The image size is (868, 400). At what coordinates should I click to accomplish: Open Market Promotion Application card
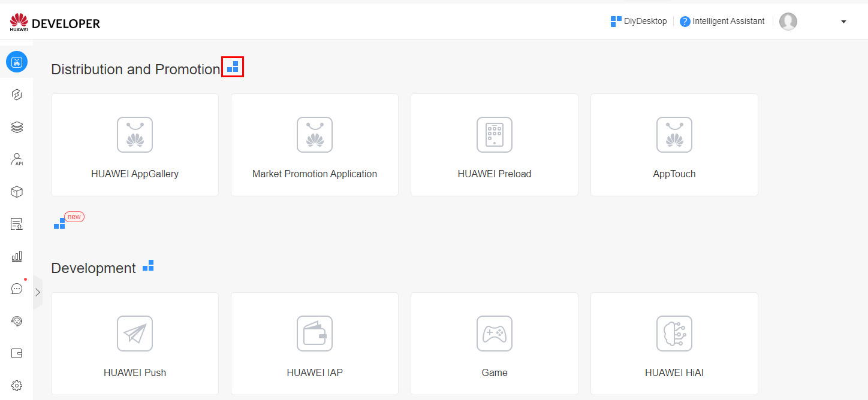pos(315,145)
